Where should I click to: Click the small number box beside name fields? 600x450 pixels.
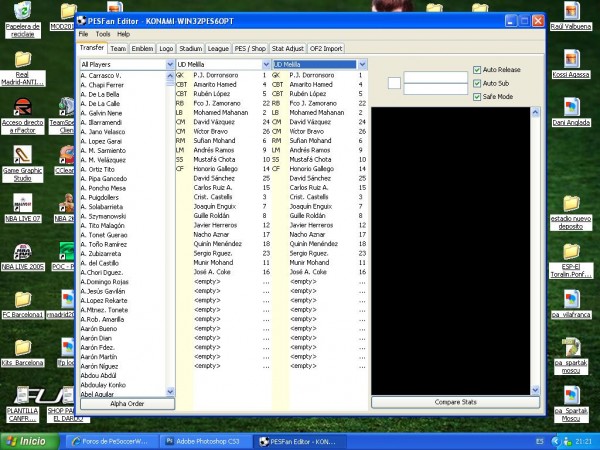(x=394, y=83)
